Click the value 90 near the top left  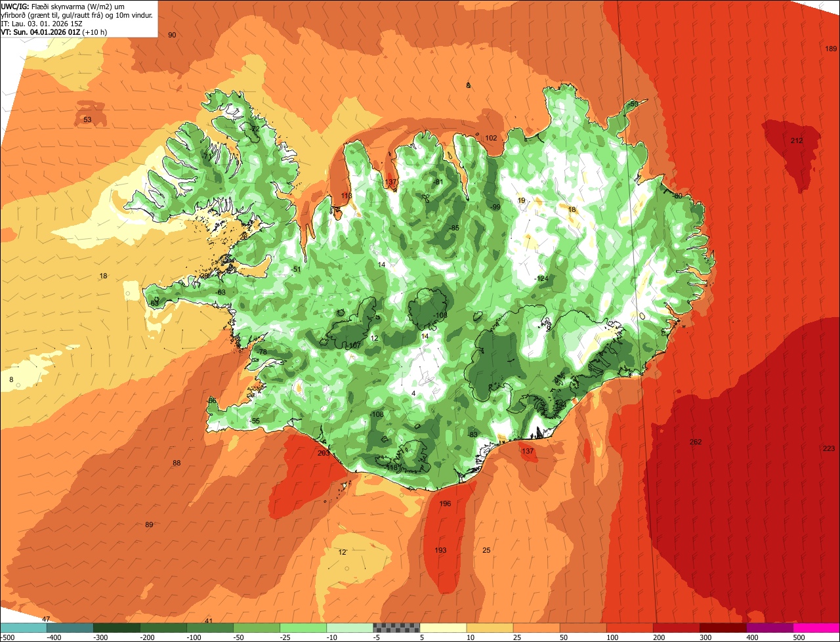(172, 35)
